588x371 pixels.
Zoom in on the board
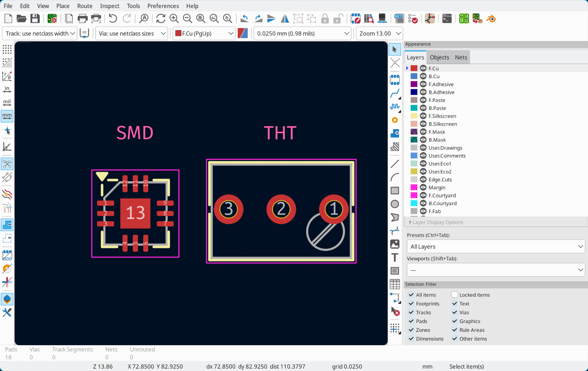[x=174, y=19]
